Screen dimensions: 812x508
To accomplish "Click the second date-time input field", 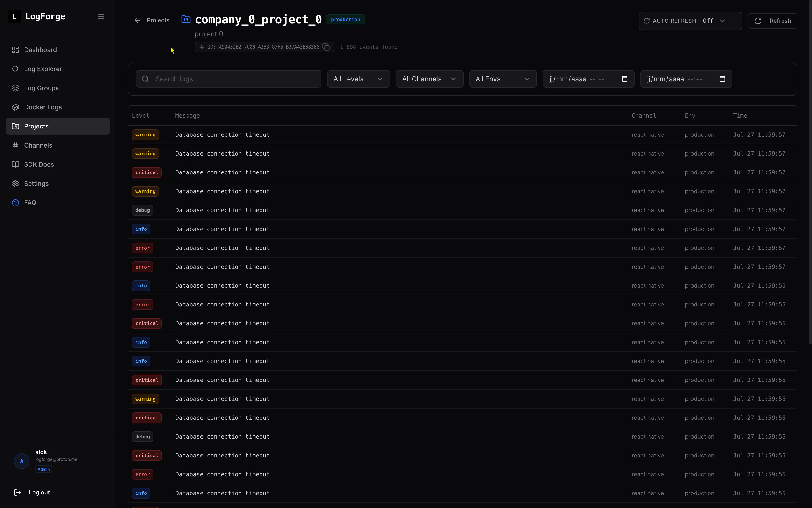I will coord(686,79).
